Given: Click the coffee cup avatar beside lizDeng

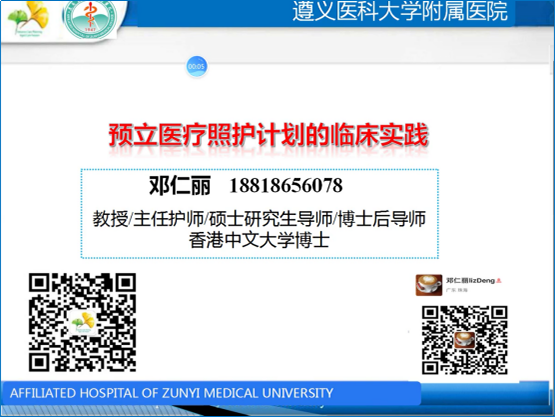Looking at the screenshot, I should coord(429,285).
